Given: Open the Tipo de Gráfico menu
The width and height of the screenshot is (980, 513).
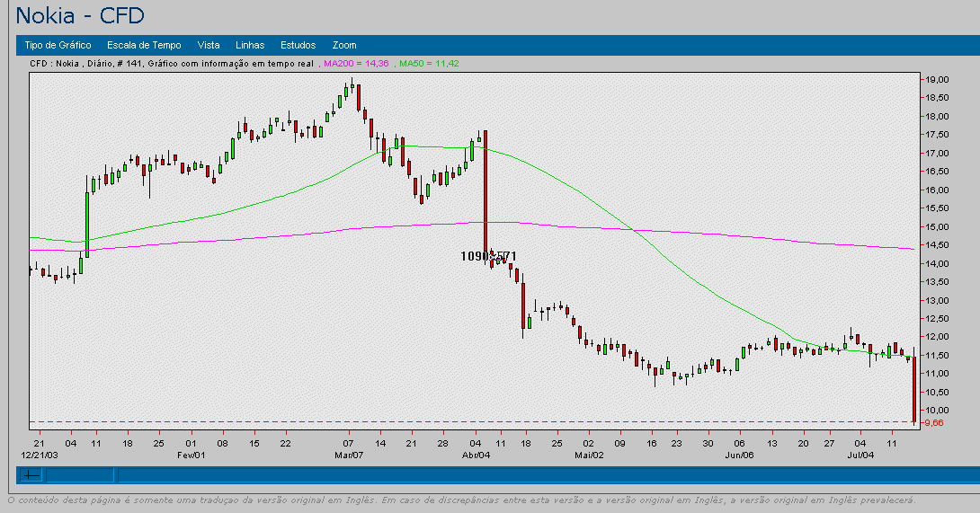Looking at the screenshot, I should point(58,45).
